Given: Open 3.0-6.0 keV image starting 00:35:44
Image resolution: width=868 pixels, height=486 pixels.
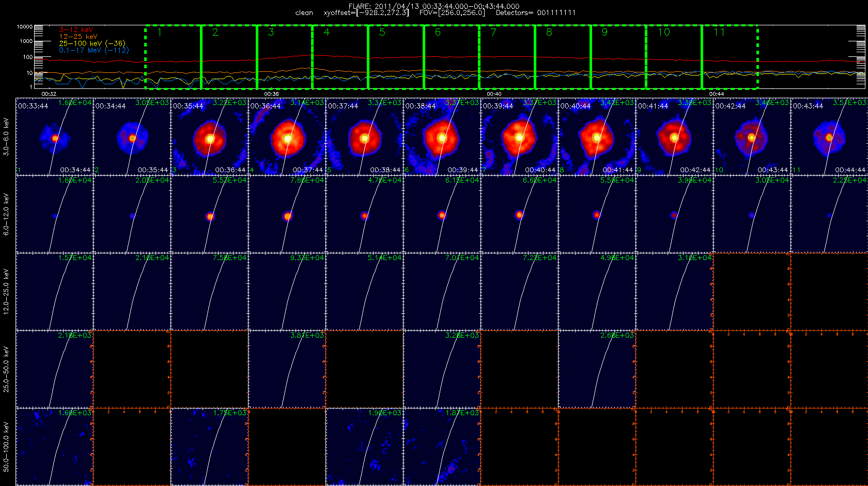Looking at the screenshot, I should point(210,137).
